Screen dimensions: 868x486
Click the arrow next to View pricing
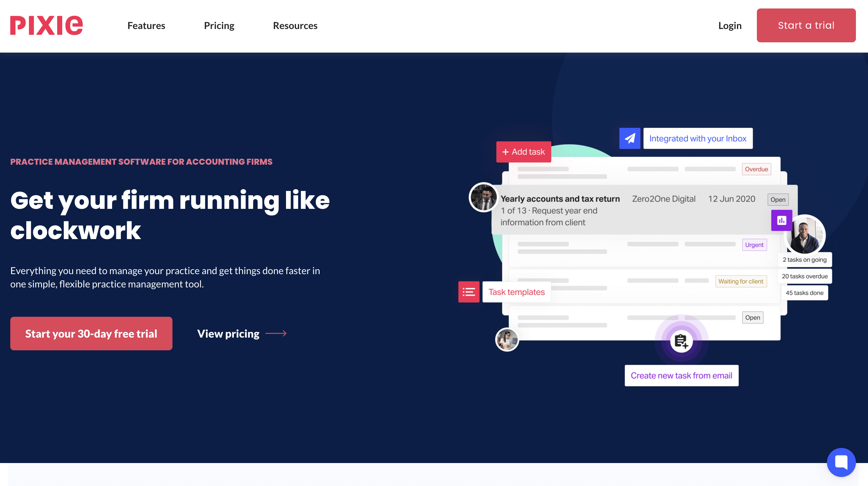(x=276, y=334)
